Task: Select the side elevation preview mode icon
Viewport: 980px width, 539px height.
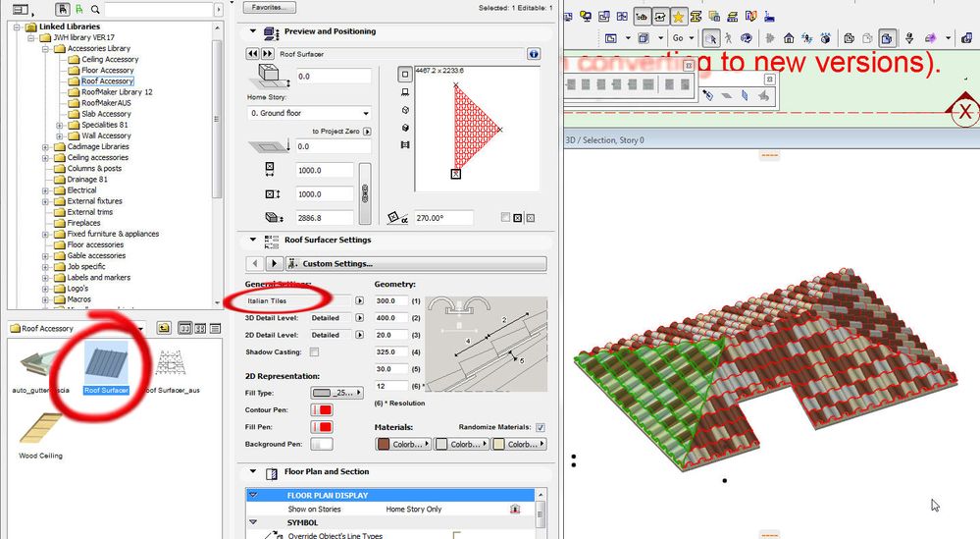Action: point(405,92)
